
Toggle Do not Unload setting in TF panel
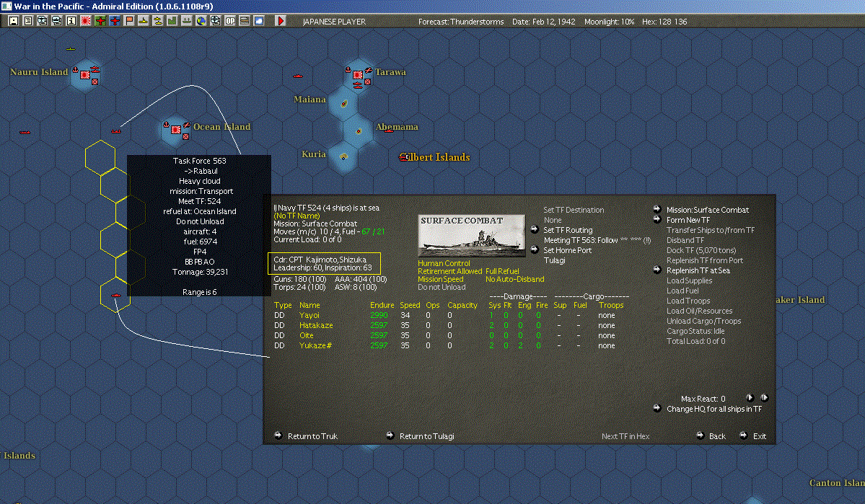pyautogui.click(x=442, y=287)
